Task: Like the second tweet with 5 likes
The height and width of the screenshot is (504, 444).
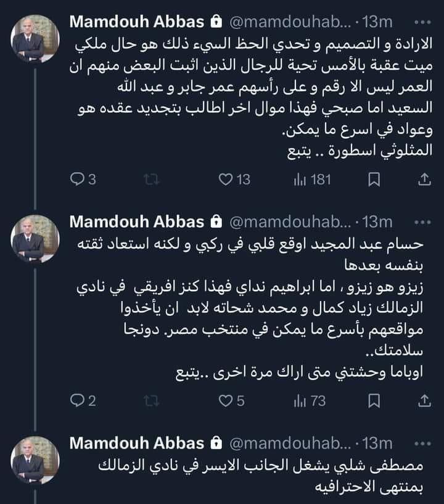Action: [x=226, y=401]
